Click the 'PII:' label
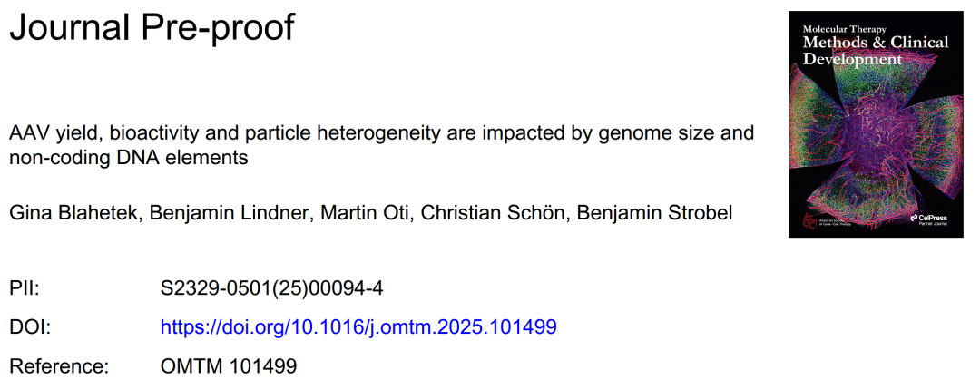Screen dimensions: 980x380 (24, 289)
